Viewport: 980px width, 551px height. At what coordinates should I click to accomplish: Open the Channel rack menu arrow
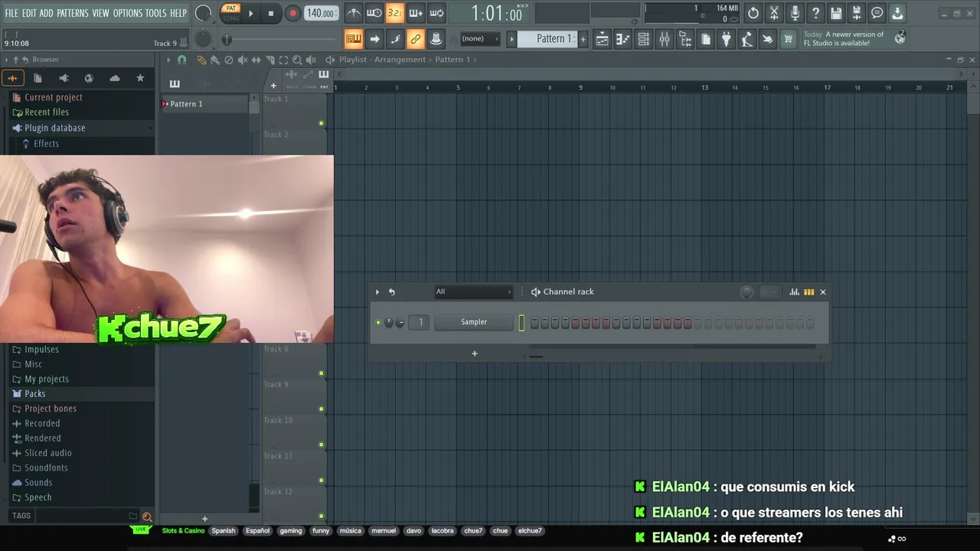pos(377,292)
